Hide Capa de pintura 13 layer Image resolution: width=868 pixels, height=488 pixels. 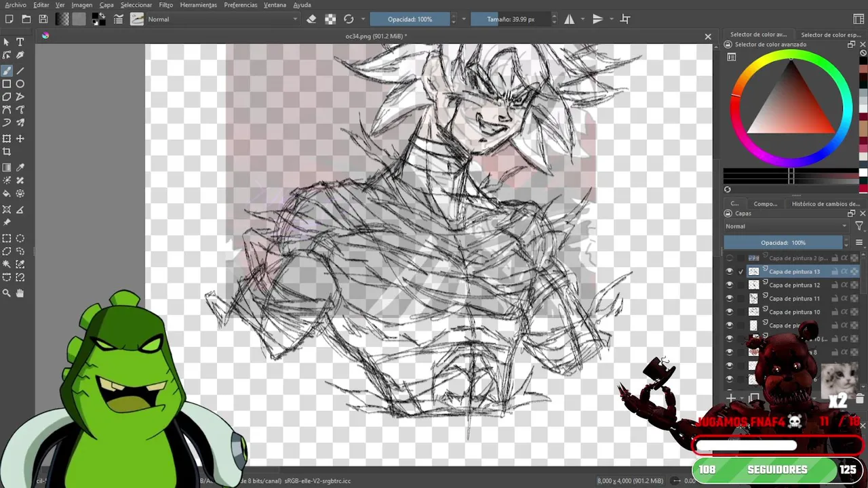pos(730,271)
